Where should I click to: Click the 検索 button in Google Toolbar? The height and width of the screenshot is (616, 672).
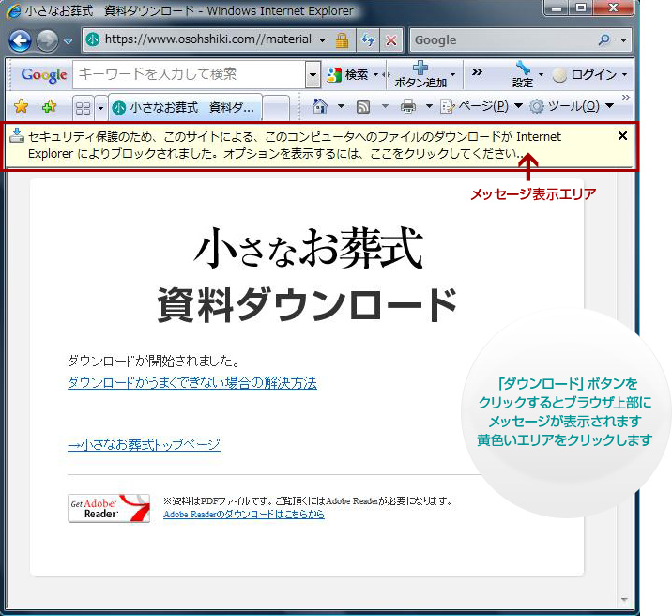[x=347, y=75]
